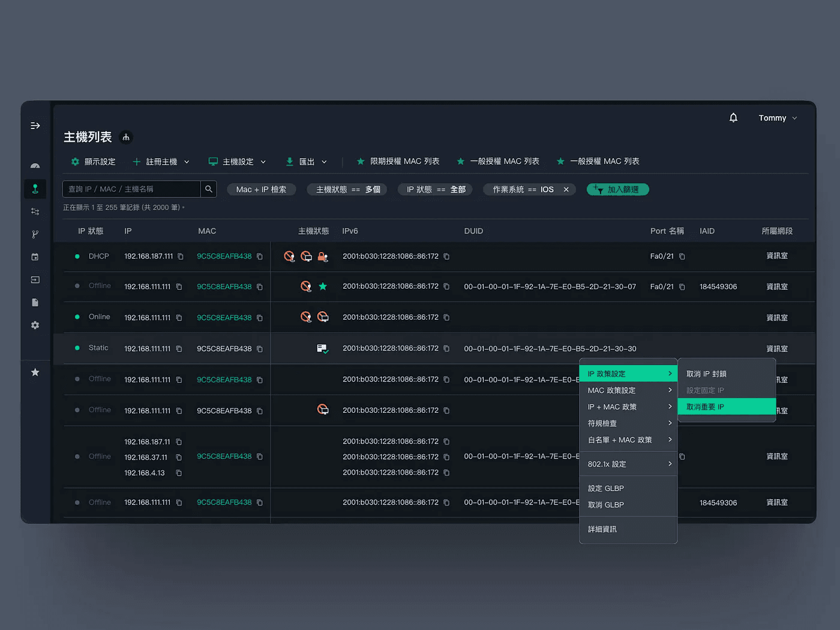Copy the DHCP row IP 192.168.187.111
The width and height of the screenshot is (840, 630).
pos(180,256)
